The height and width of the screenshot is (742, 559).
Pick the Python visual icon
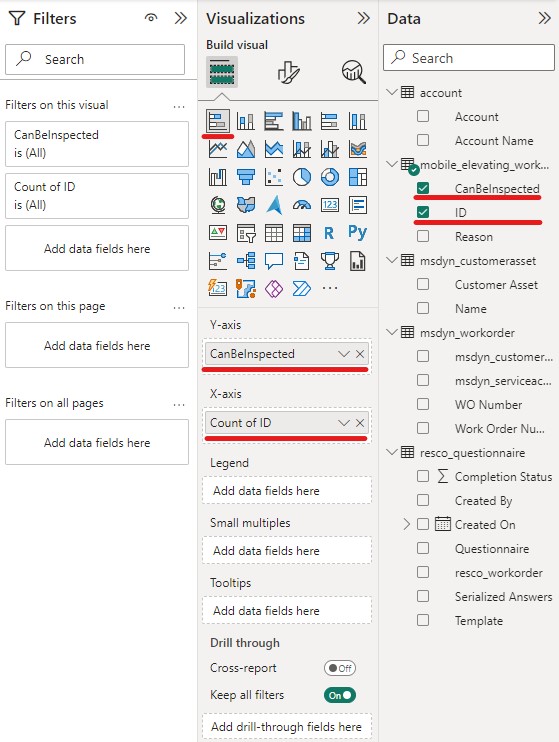pos(357,232)
